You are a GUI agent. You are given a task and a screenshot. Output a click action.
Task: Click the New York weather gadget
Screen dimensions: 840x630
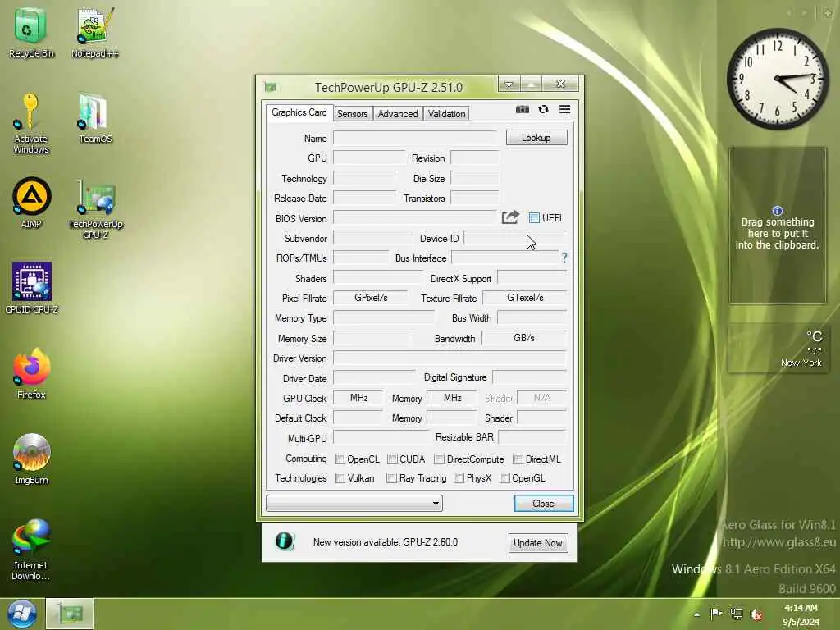(x=777, y=348)
